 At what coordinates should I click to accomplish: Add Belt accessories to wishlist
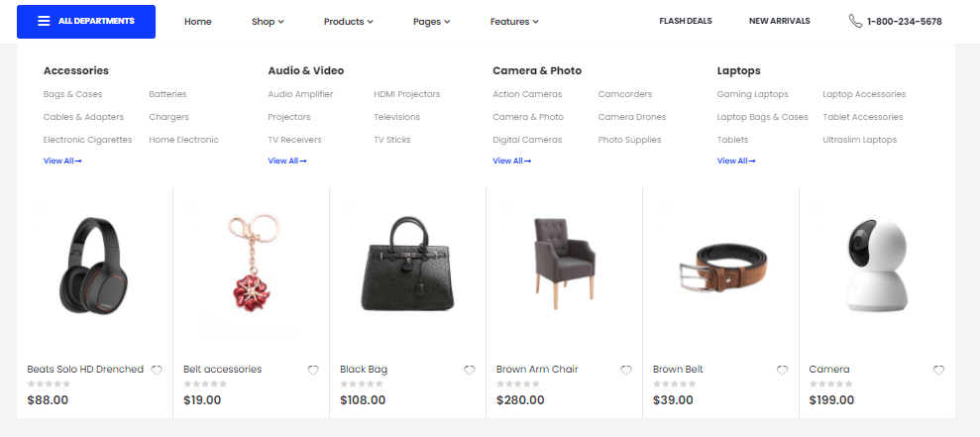pos(313,370)
